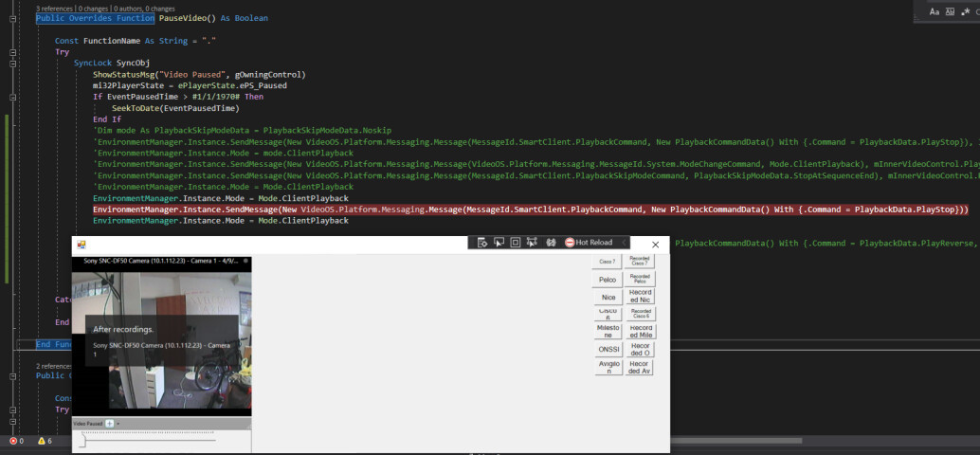Click the red error count icon in status bar
Image resolution: width=980 pixels, height=455 pixels.
14,441
